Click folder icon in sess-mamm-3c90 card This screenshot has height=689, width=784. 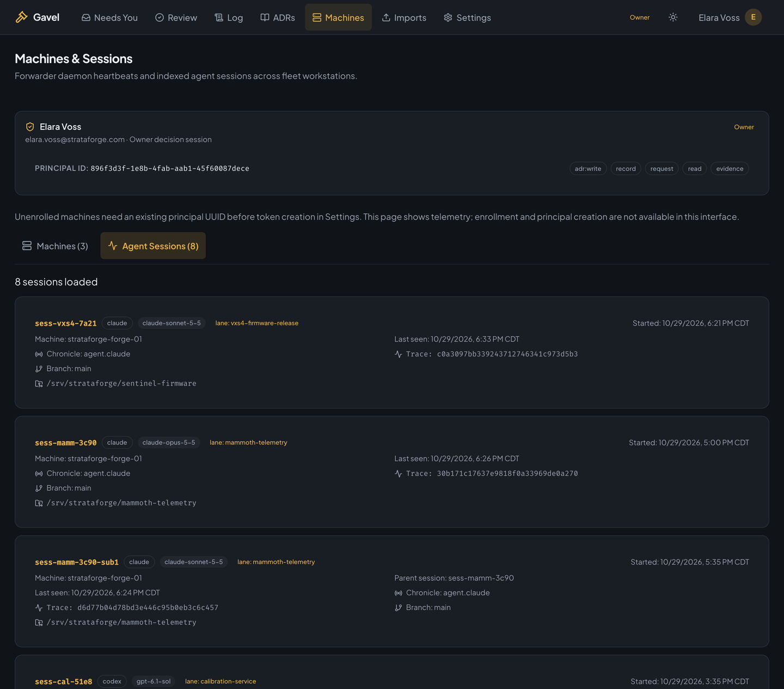(39, 503)
